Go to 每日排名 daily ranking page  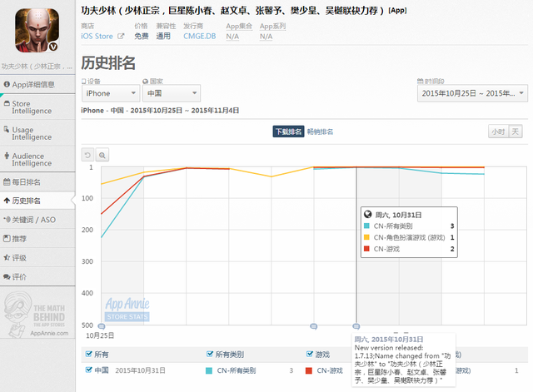pos(37,182)
